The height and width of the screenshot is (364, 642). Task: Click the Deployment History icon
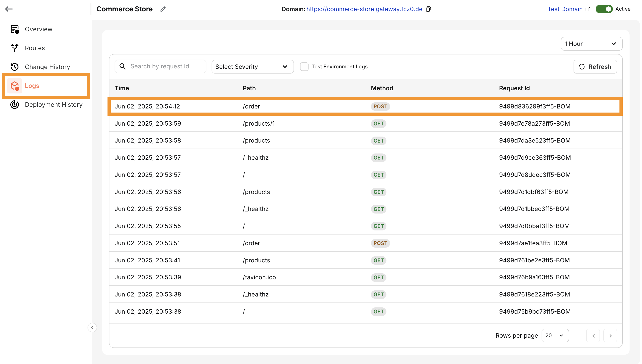tap(15, 104)
